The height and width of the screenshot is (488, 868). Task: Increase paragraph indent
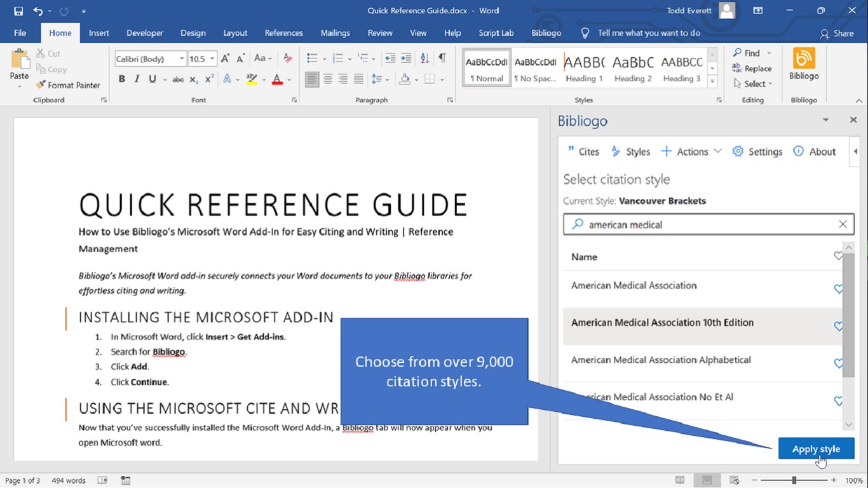point(407,58)
